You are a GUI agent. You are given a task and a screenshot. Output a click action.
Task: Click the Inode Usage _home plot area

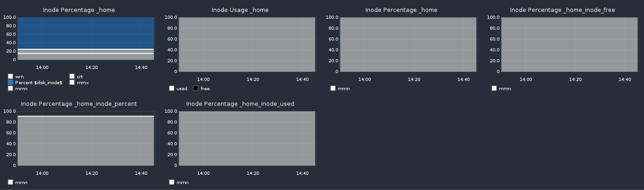[x=247, y=45]
